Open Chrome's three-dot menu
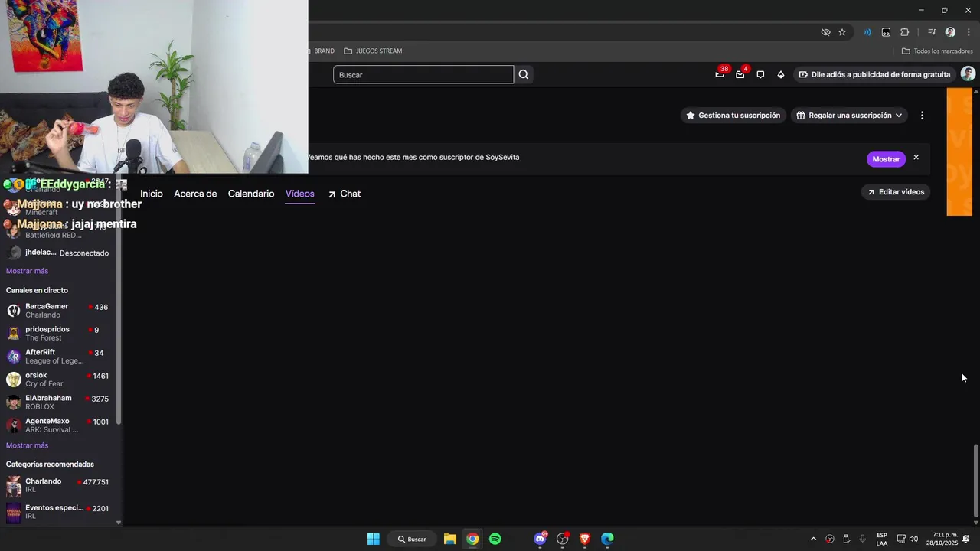The height and width of the screenshot is (551, 980). pyautogui.click(x=969, y=32)
